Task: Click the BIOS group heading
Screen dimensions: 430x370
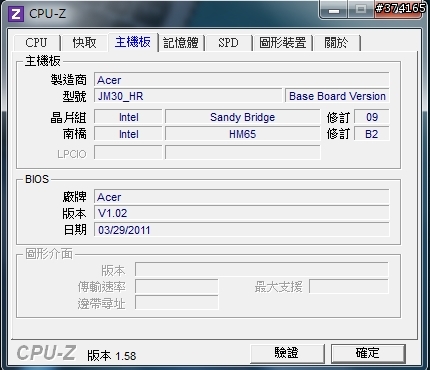Action: 37,179
